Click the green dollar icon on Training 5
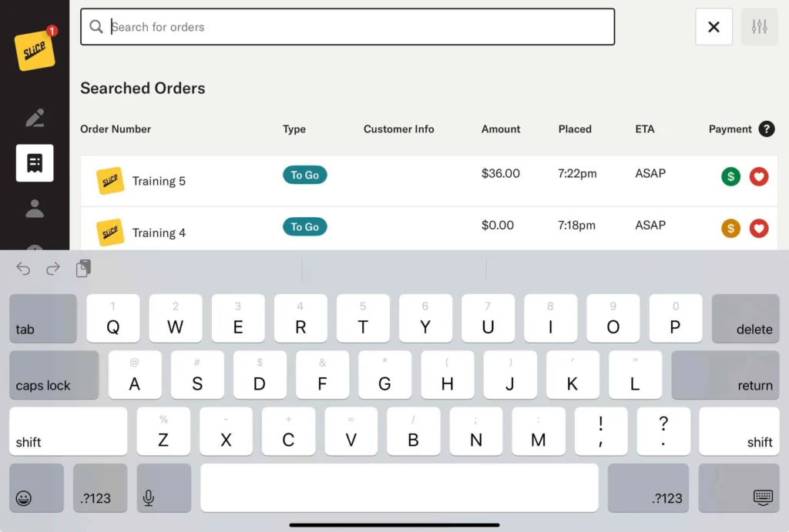Viewport: 789px width, 532px height. (x=730, y=177)
